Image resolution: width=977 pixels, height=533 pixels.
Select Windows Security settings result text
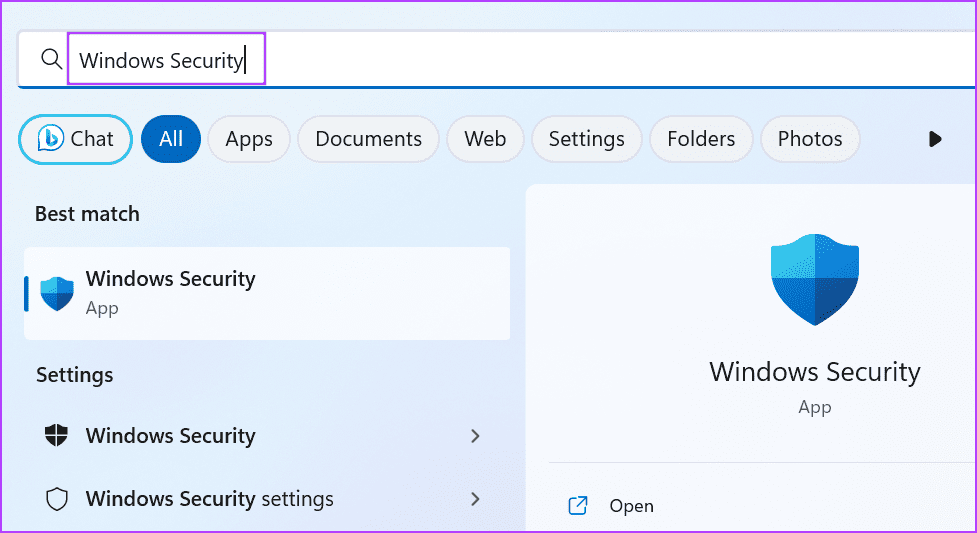[x=209, y=499]
